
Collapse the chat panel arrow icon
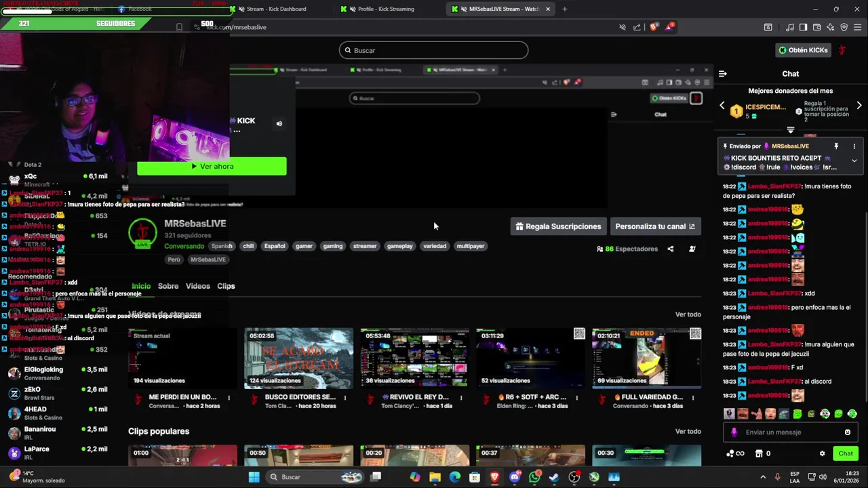[x=723, y=73]
